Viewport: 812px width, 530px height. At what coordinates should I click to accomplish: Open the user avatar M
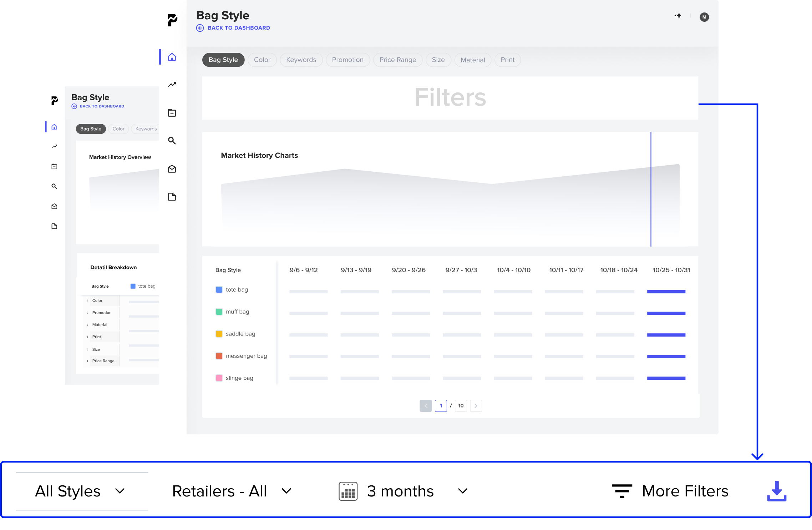704,17
